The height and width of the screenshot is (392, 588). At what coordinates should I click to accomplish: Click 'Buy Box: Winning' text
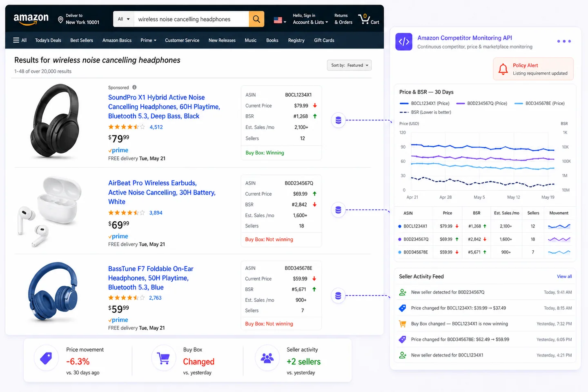coord(265,153)
